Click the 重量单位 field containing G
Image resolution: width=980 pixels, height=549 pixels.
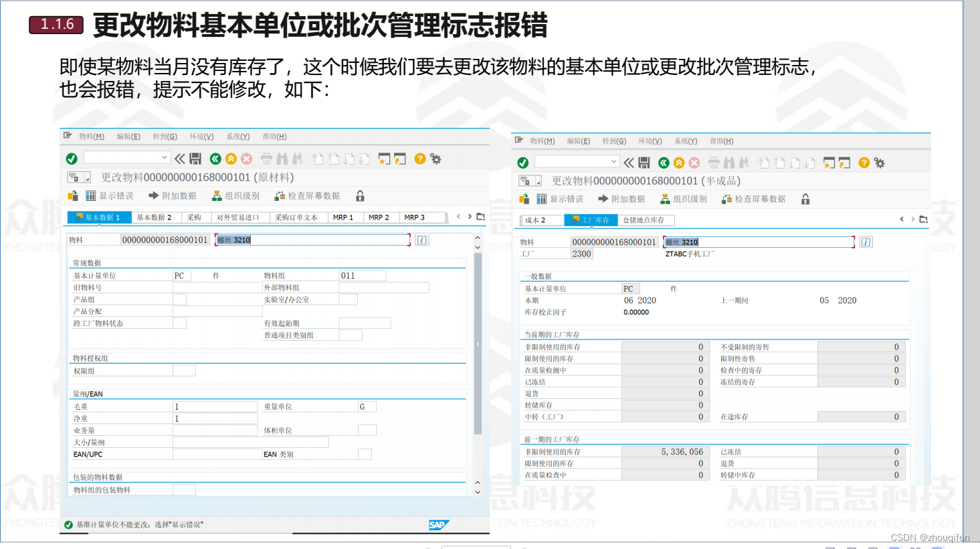[367, 406]
